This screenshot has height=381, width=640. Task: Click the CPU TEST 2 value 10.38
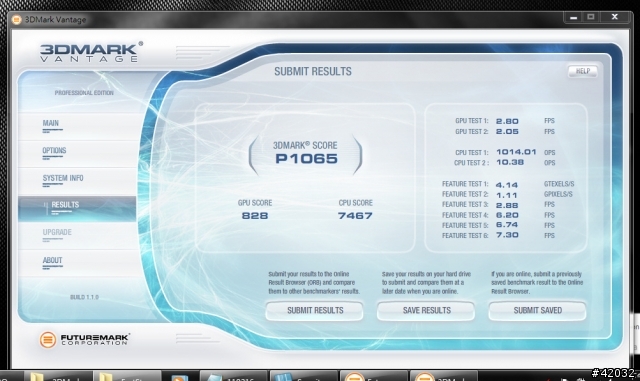[x=510, y=162]
